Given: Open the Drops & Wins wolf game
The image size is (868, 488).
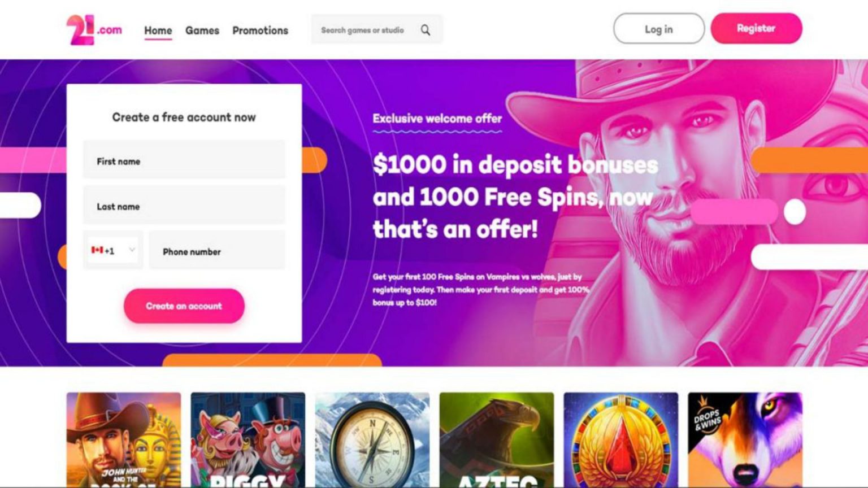Looking at the screenshot, I should 745,440.
